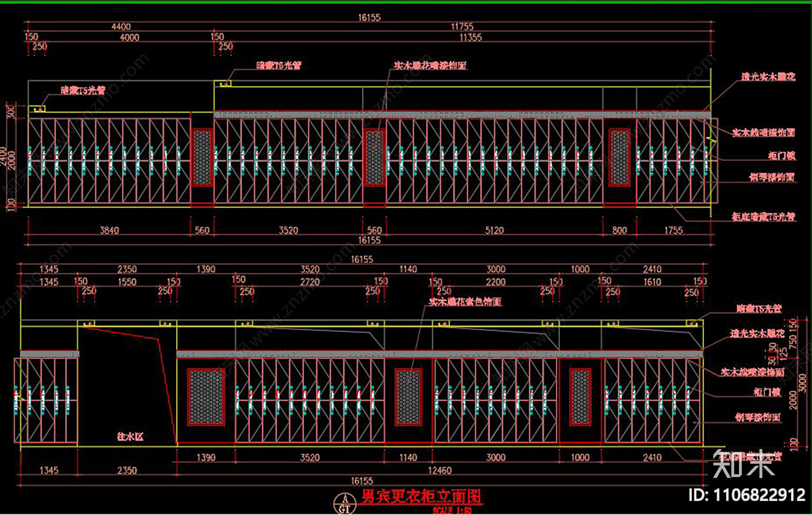Click the title 男宾更衣柜立面图
Viewport: 812px width, 515px height.
pyautogui.click(x=421, y=496)
